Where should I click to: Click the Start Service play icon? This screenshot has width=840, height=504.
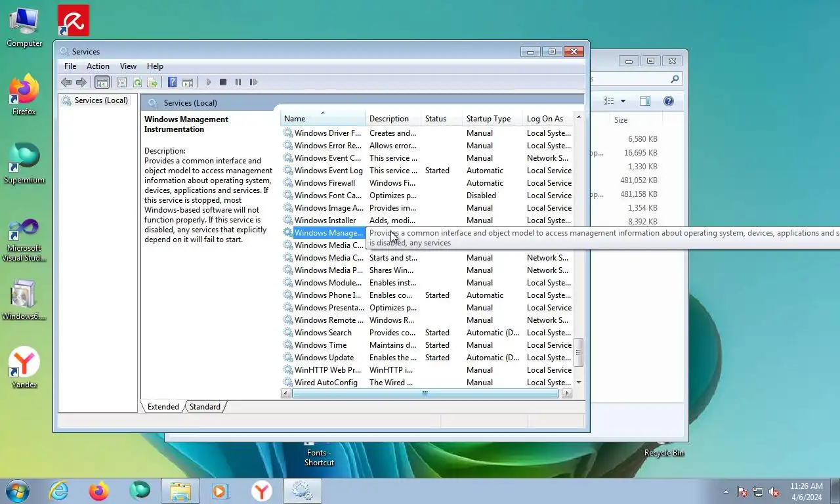pyautogui.click(x=209, y=82)
